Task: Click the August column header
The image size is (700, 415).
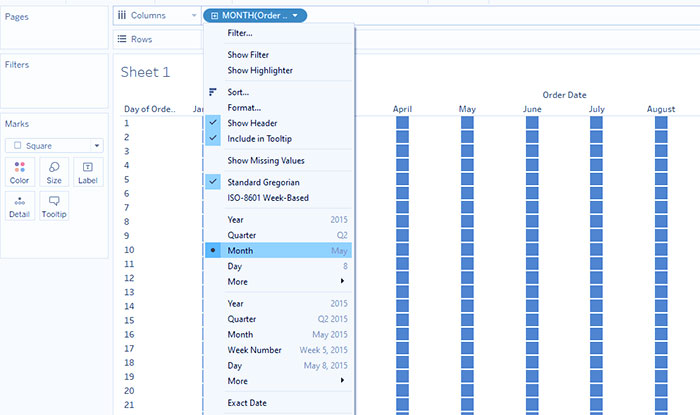Action: coord(661,109)
